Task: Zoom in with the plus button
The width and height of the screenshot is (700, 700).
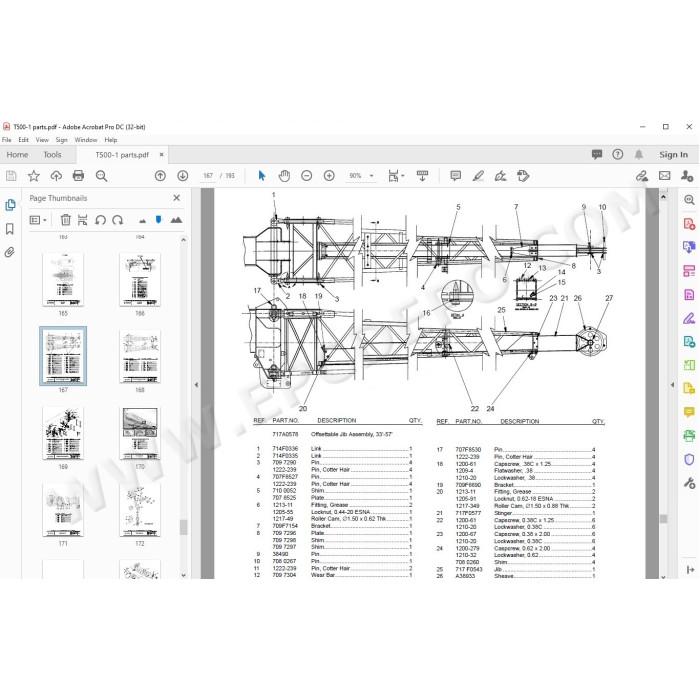Action: pyautogui.click(x=329, y=176)
